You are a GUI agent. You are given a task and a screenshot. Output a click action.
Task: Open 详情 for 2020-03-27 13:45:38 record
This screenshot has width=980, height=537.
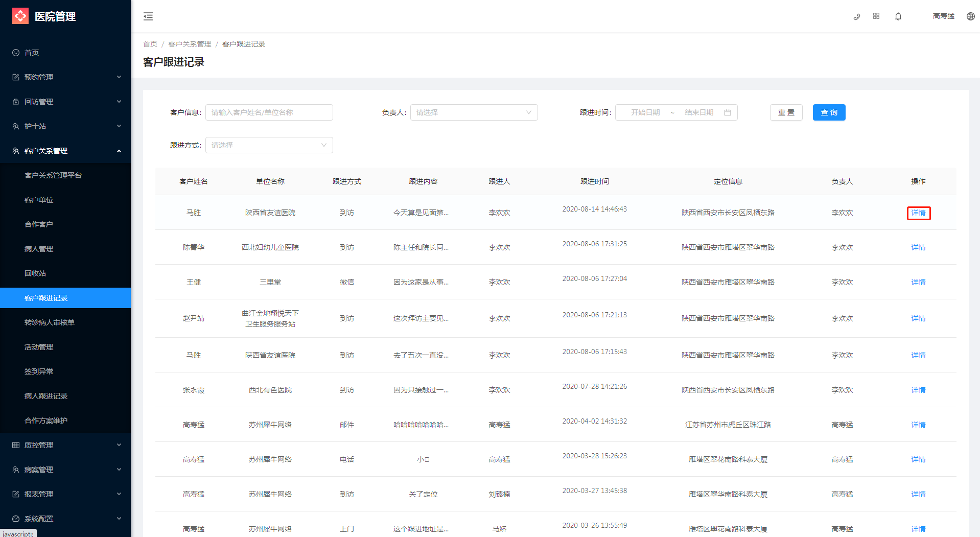pos(918,494)
